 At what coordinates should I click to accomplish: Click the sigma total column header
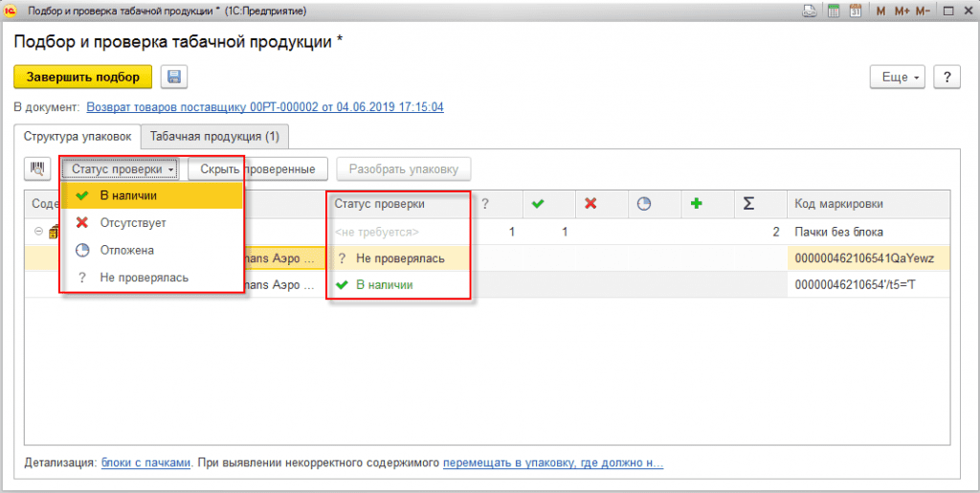748,204
